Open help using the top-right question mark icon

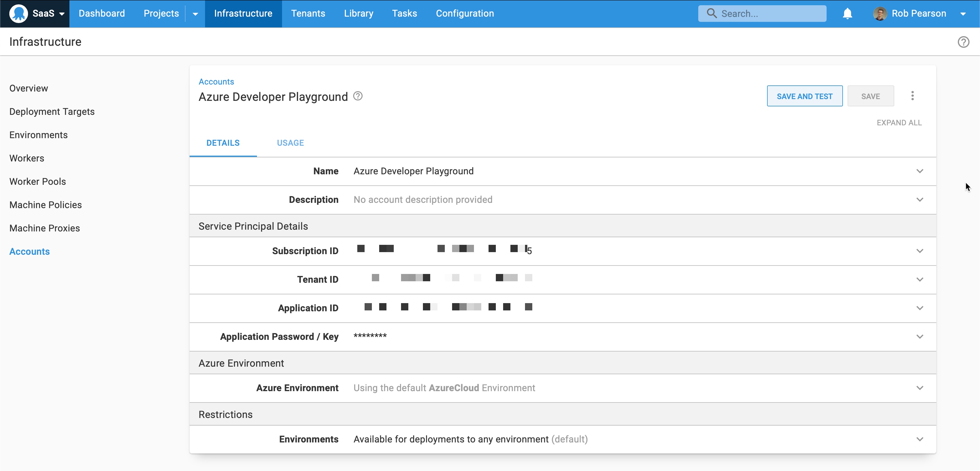pos(964,42)
